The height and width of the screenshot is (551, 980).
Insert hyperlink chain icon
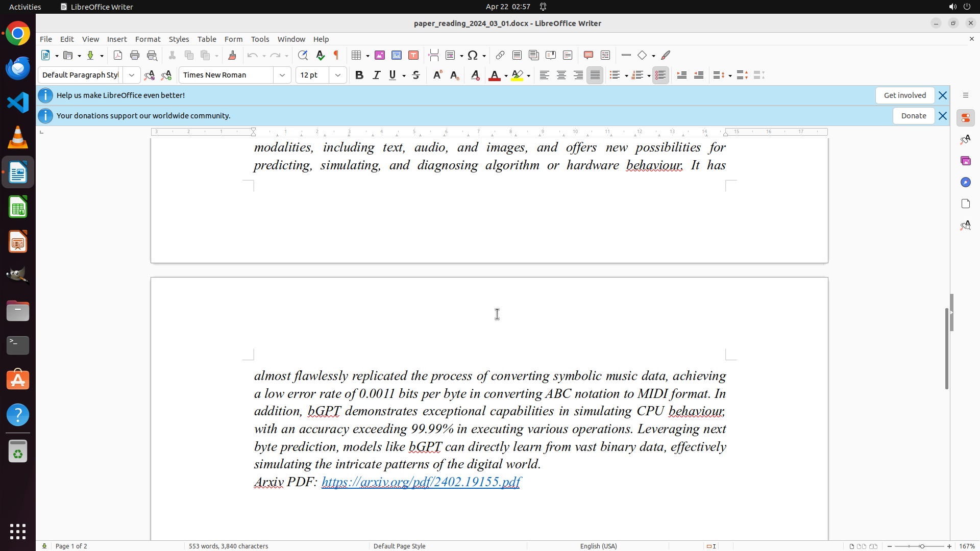500,55
